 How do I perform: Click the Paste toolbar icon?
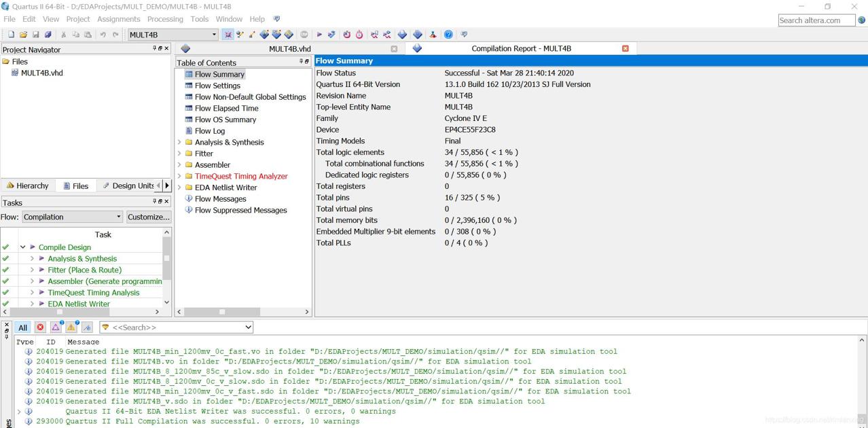pos(88,35)
